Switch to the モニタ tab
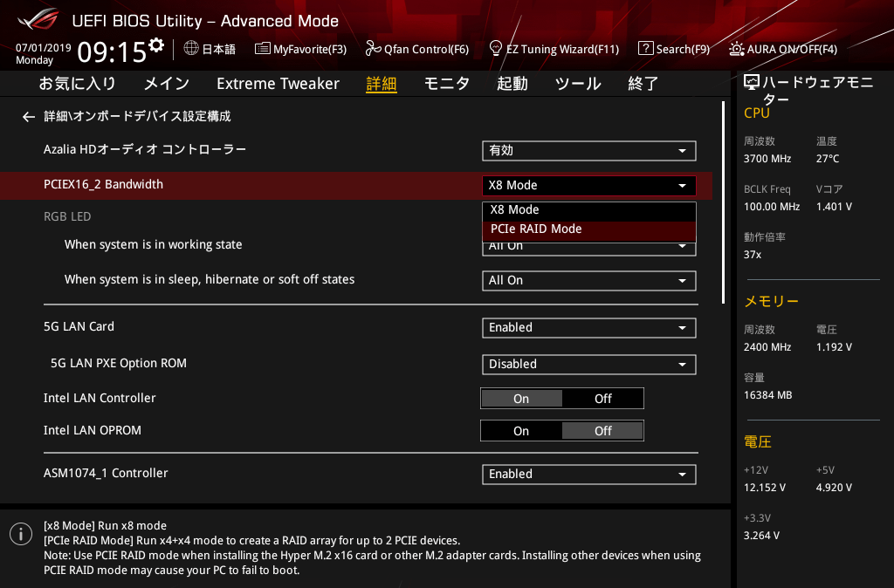Viewport: 894px width, 588px height. coord(446,84)
